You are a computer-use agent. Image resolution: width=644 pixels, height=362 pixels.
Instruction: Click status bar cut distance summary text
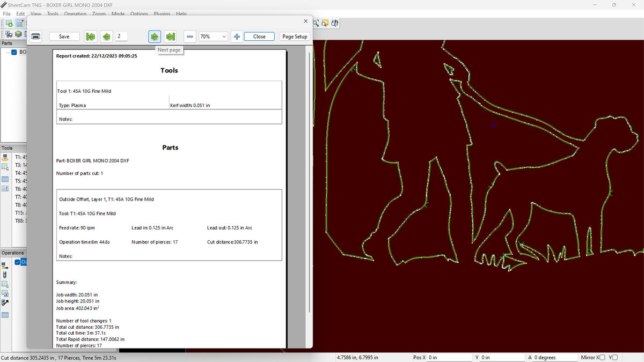59,357
